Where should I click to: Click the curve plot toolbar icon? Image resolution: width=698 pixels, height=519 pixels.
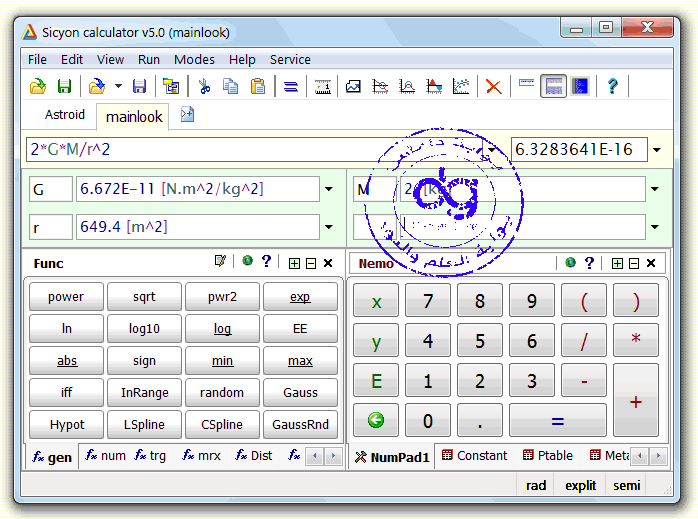tap(407, 86)
